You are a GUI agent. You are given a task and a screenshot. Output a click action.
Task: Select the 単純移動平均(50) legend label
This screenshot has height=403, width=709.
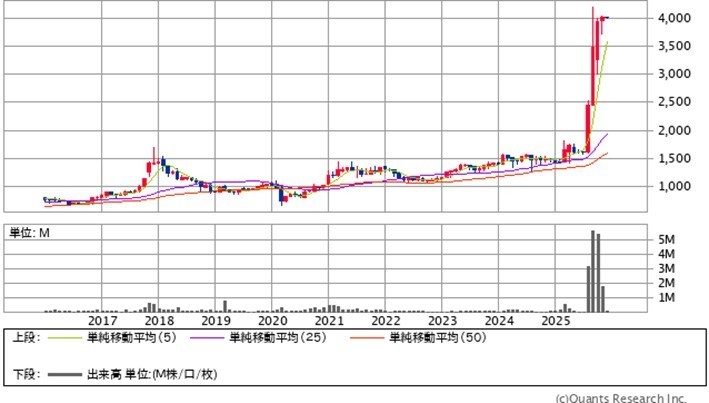coord(440,338)
